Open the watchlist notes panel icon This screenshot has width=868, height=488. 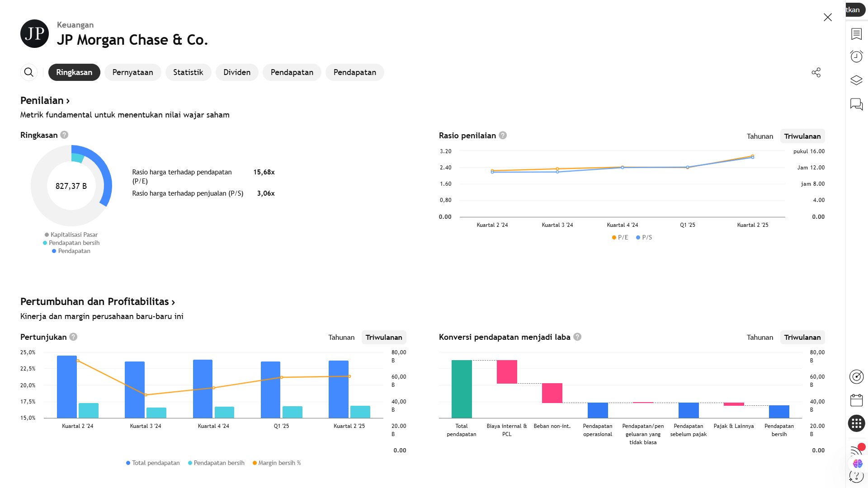pyautogui.click(x=856, y=34)
